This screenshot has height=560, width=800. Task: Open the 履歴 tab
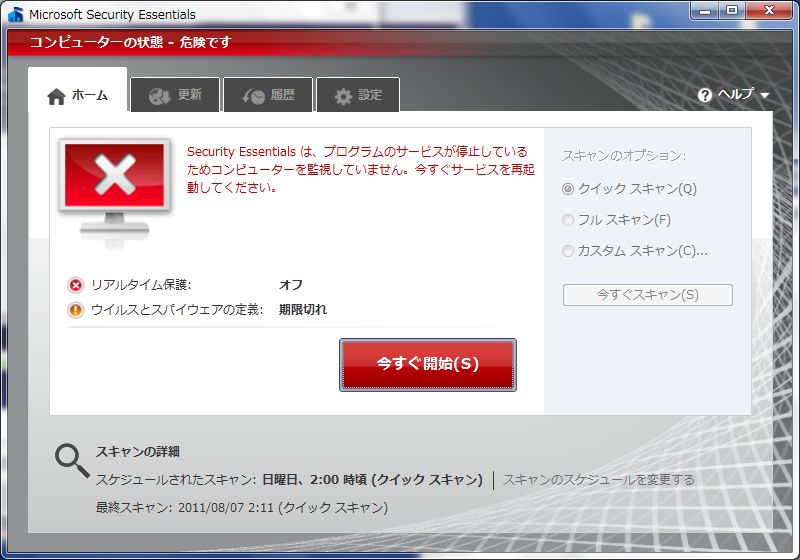(x=268, y=94)
